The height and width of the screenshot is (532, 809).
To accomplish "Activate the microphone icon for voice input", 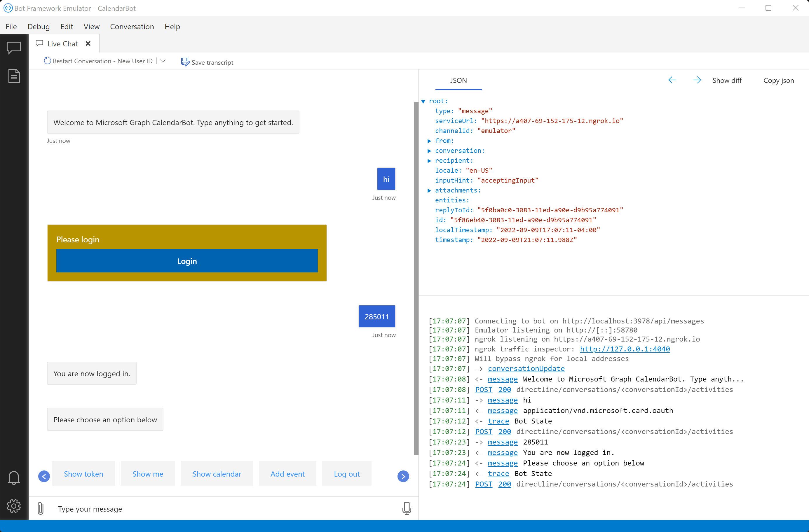I will pyautogui.click(x=407, y=509).
